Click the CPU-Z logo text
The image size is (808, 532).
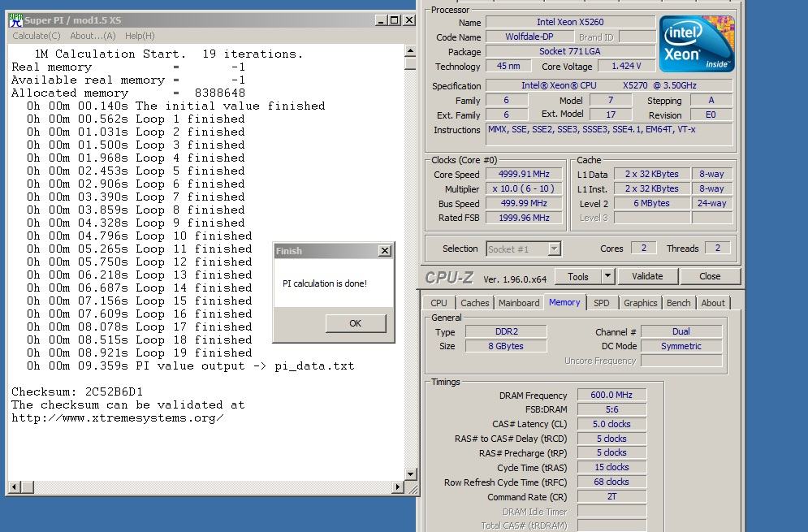click(x=449, y=278)
